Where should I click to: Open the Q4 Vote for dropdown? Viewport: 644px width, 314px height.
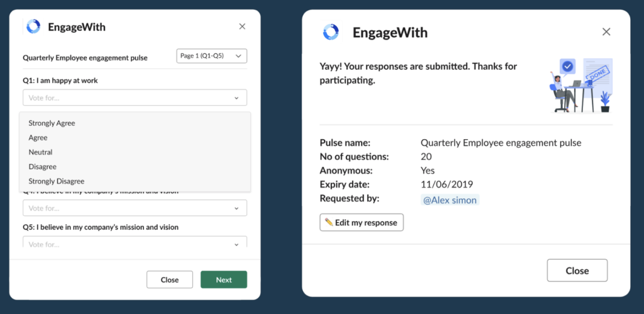pyautogui.click(x=135, y=208)
